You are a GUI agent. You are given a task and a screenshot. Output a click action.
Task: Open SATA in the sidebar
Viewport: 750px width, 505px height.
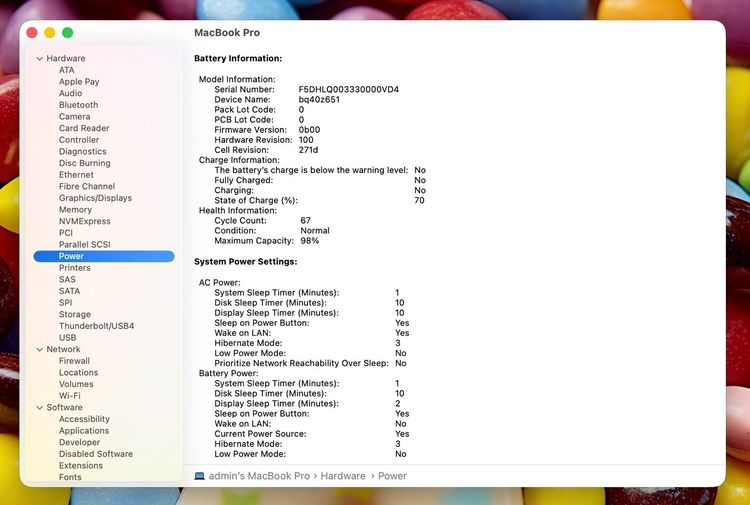click(x=69, y=291)
